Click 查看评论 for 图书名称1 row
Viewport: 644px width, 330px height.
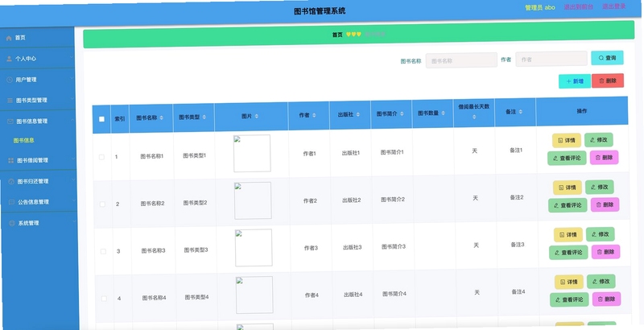[x=567, y=158]
